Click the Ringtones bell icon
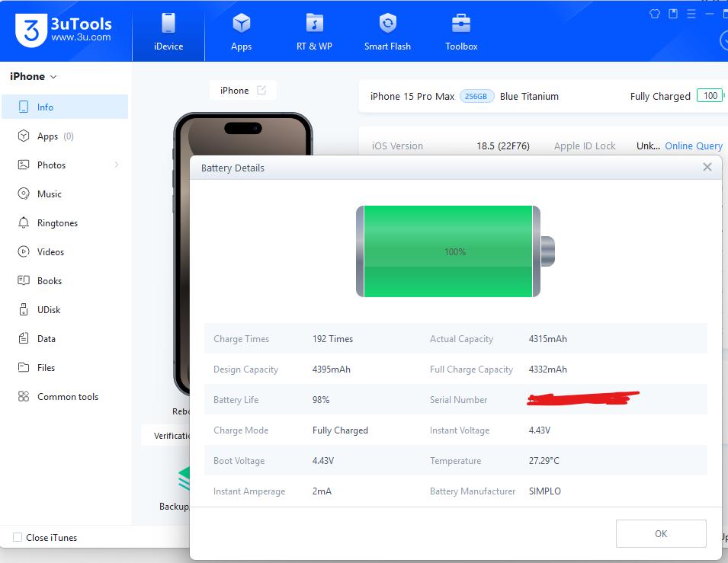 pos(23,222)
